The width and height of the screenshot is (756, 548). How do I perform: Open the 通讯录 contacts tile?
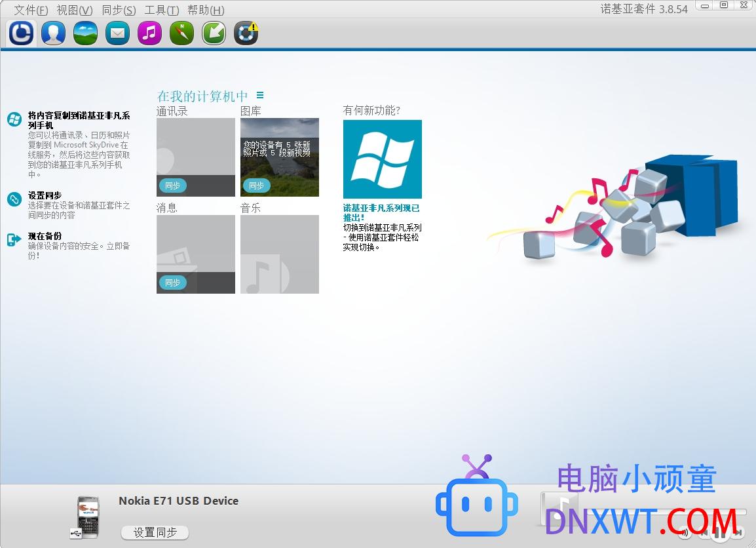[196, 157]
